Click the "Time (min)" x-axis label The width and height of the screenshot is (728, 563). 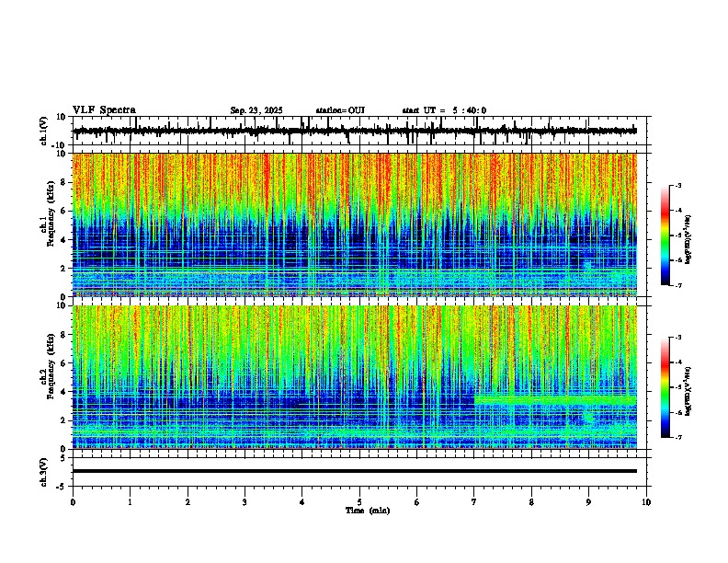(x=368, y=511)
